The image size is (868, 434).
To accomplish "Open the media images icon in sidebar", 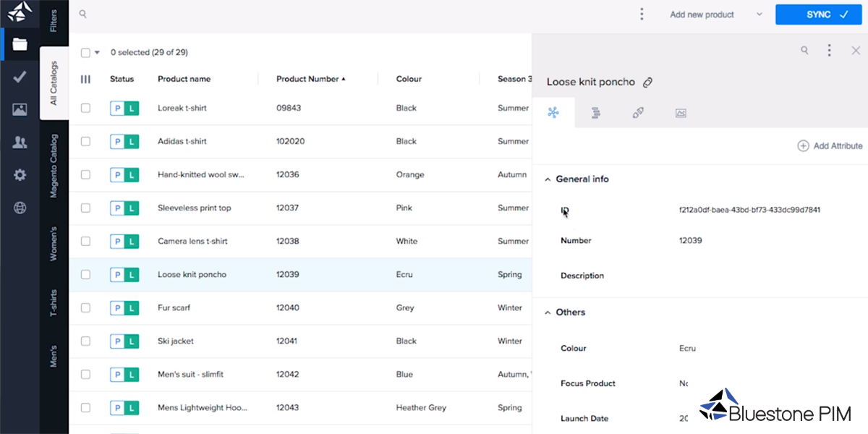I will (x=20, y=110).
